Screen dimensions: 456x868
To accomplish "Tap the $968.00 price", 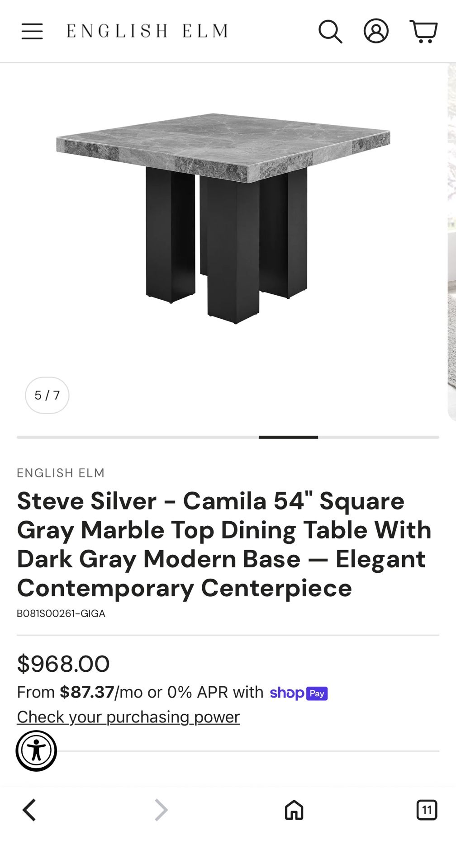I will pyautogui.click(x=63, y=664).
